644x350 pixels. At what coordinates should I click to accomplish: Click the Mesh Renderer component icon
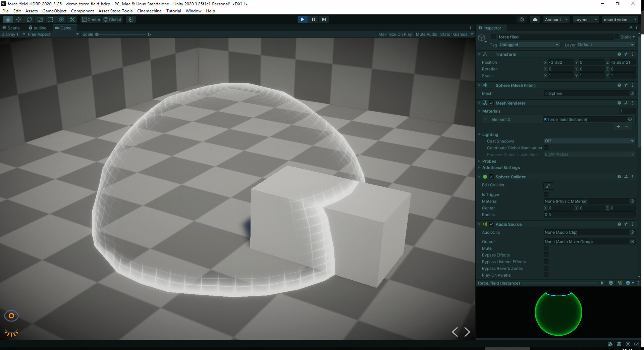(x=485, y=103)
